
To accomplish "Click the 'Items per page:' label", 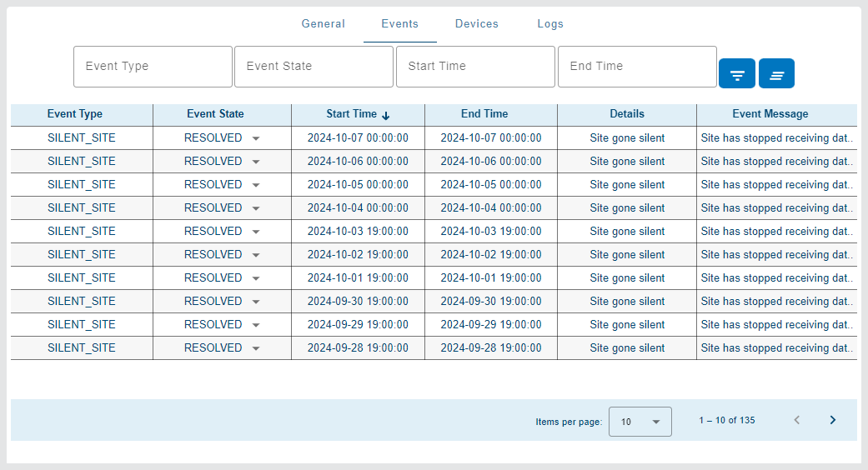I will click(569, 422).
